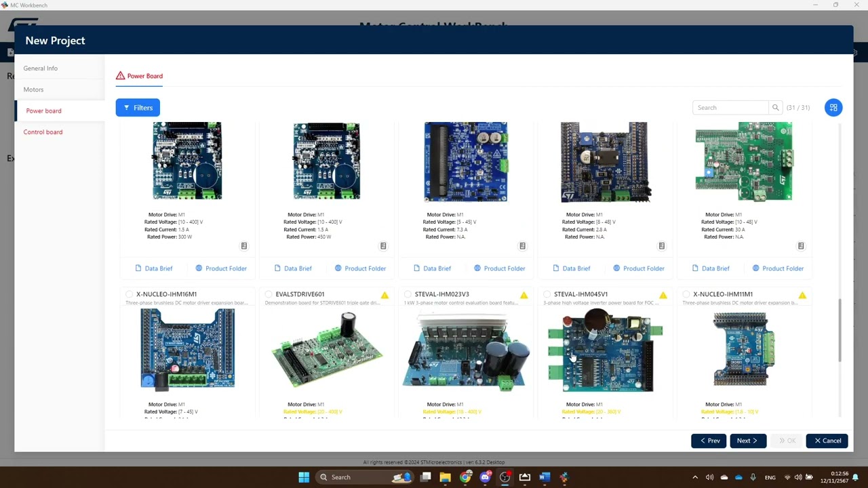The height and width of the screenshot is (488, 868).
Task: Open Data Brief for the 450 W board
Action: pos(292,268)
